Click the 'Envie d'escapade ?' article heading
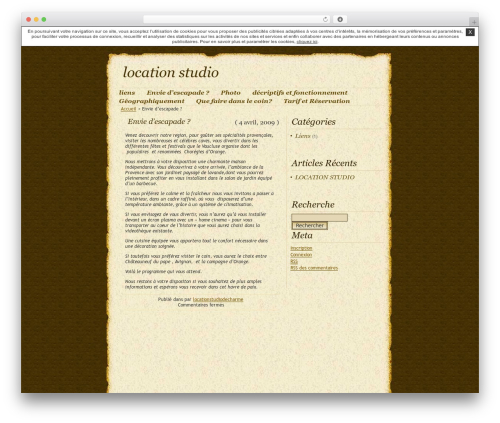The width and height of the screenshot is (500, 423). pos(159,122)
